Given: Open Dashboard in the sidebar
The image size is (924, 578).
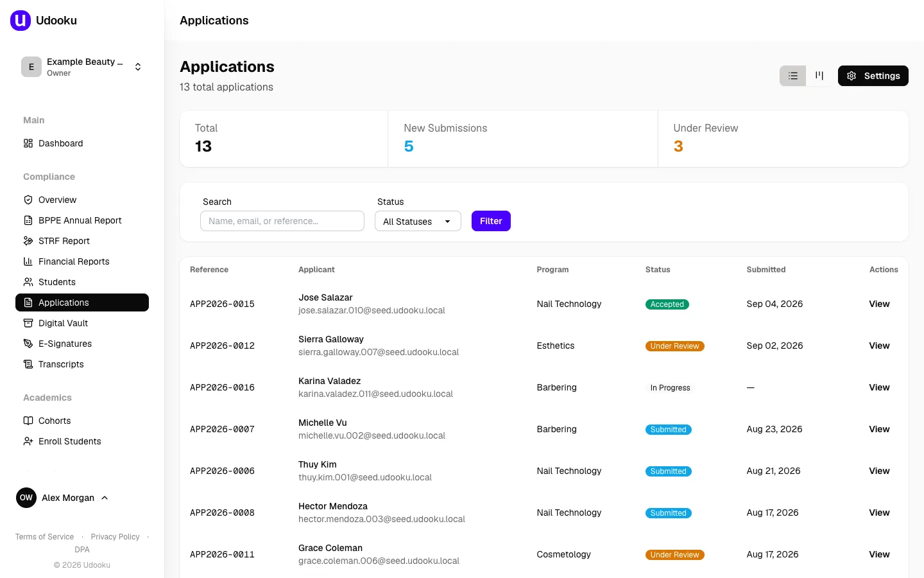Looking at the screenshot, I should point(82,143).
